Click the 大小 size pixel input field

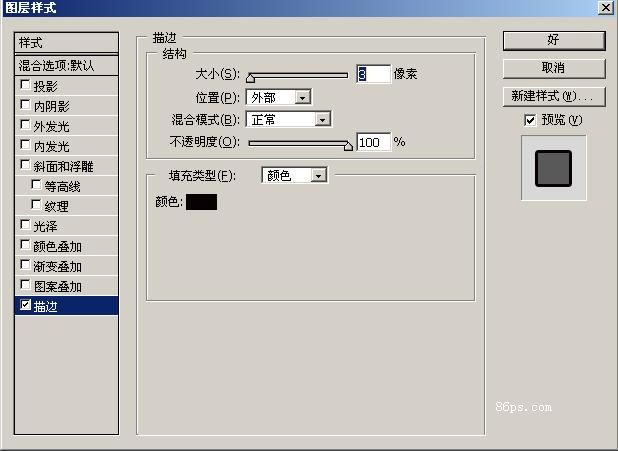point(374,74)
